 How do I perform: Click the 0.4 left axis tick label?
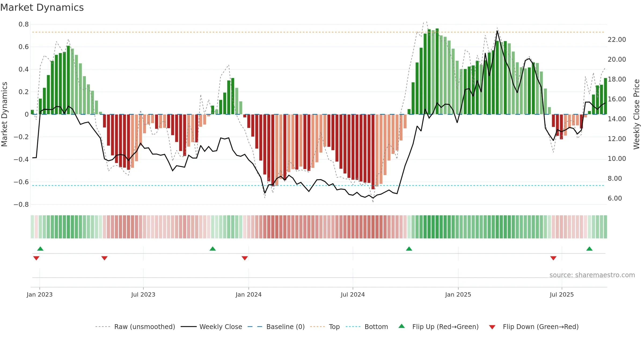tap(24, 69)
